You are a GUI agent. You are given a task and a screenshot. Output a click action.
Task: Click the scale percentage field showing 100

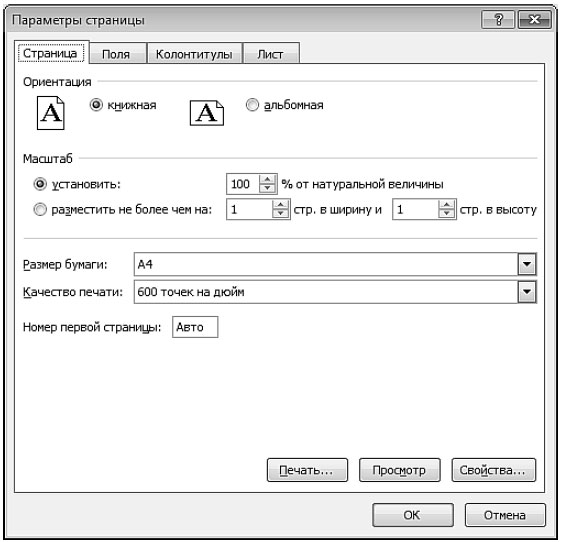243,184
